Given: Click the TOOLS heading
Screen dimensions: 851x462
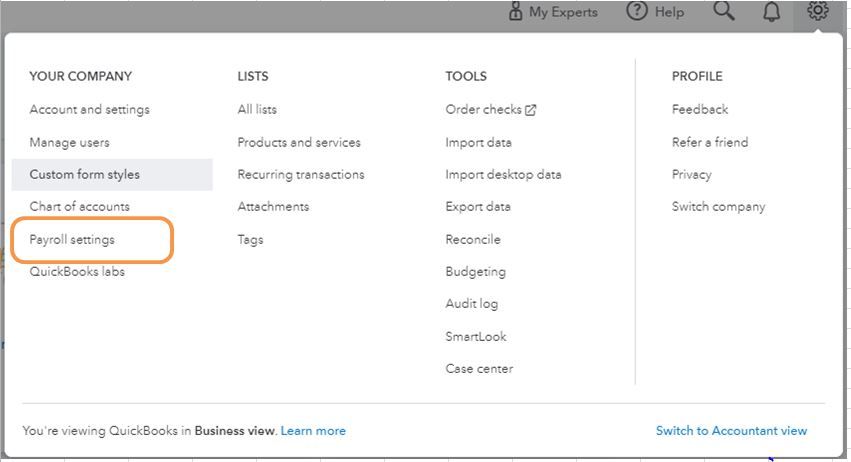Looking at the screenshot, I should click(466, 77).
